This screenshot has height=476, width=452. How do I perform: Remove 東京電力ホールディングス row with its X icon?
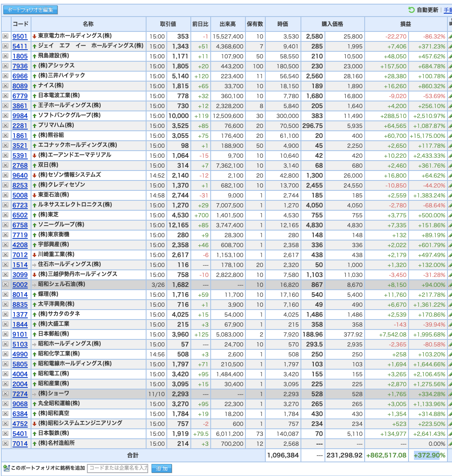[5, 36]
